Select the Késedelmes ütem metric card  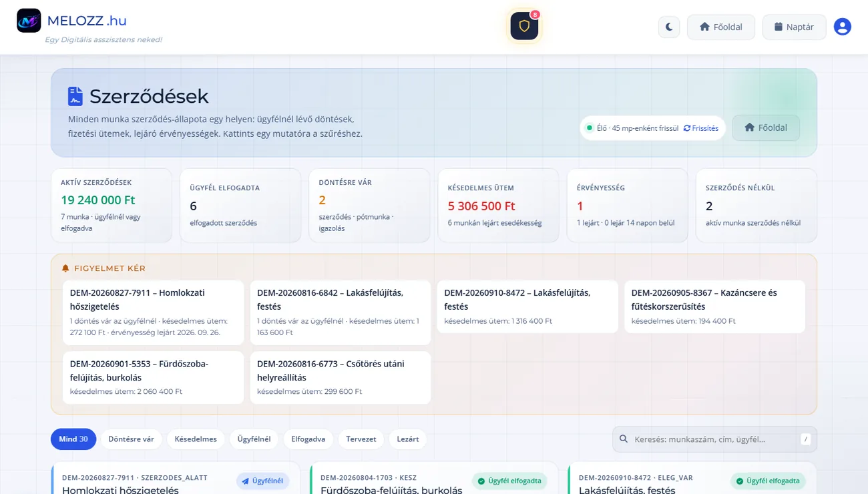pyautogui.click(x=498, y=206)
